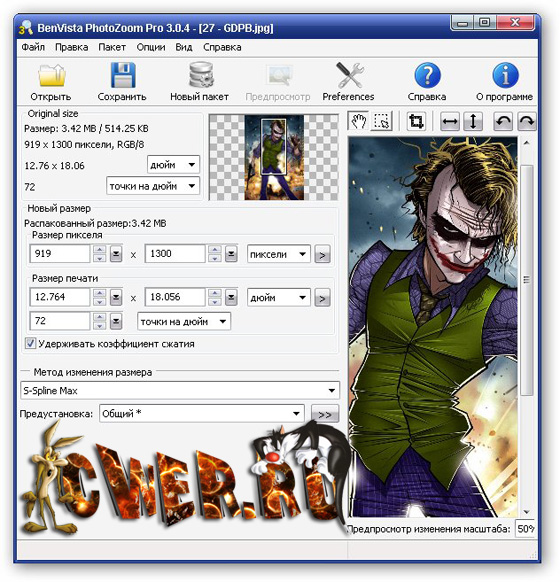Click the Сохранить floppy disk icon
The width and height of the screenshot is (560, 582).
(x=123, y=75)
